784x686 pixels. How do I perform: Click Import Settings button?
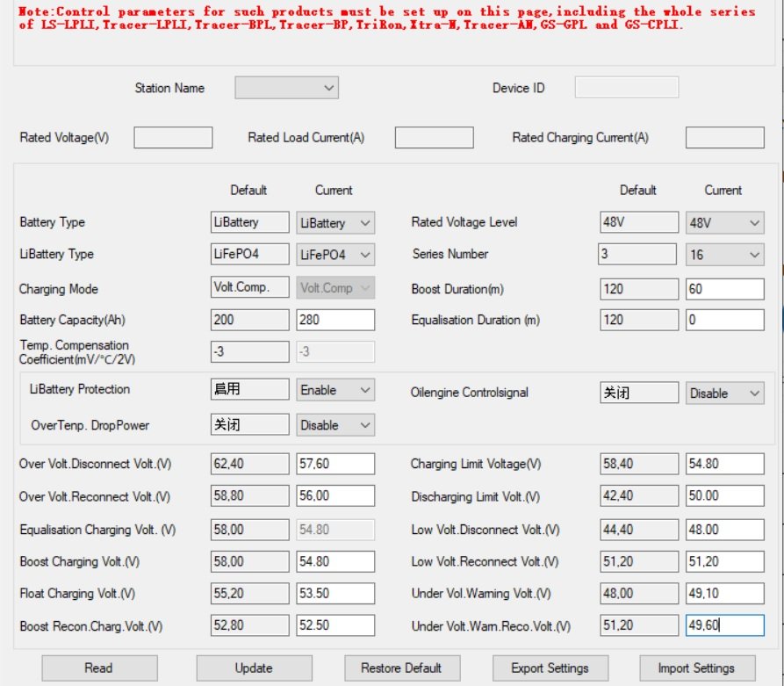(x=696, y=668)
